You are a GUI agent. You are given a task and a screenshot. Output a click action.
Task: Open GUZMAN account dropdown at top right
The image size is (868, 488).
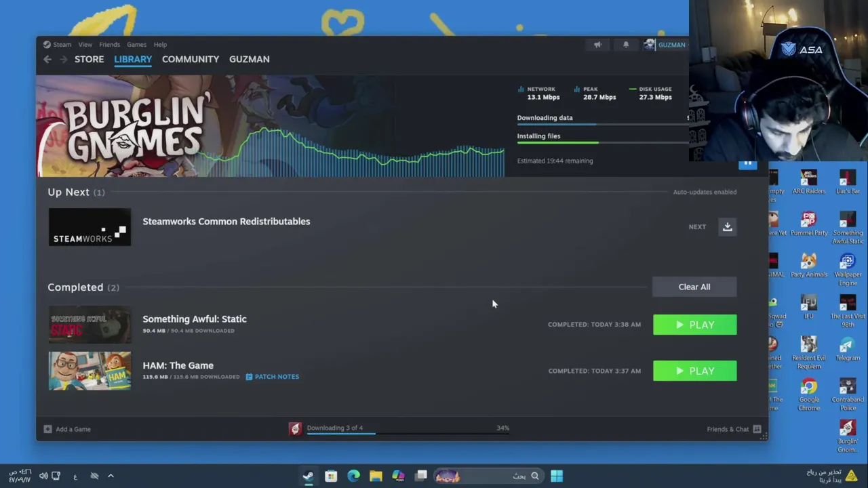click(671, 45)
